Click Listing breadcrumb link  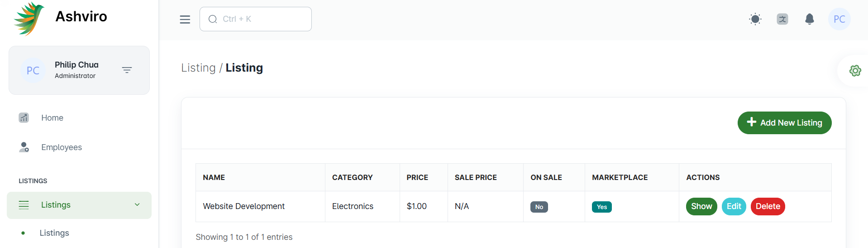(x=198, y=68)
